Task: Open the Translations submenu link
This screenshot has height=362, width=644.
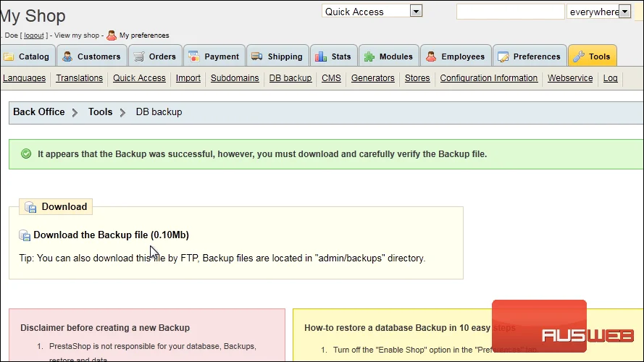Action: pos(79,78)
